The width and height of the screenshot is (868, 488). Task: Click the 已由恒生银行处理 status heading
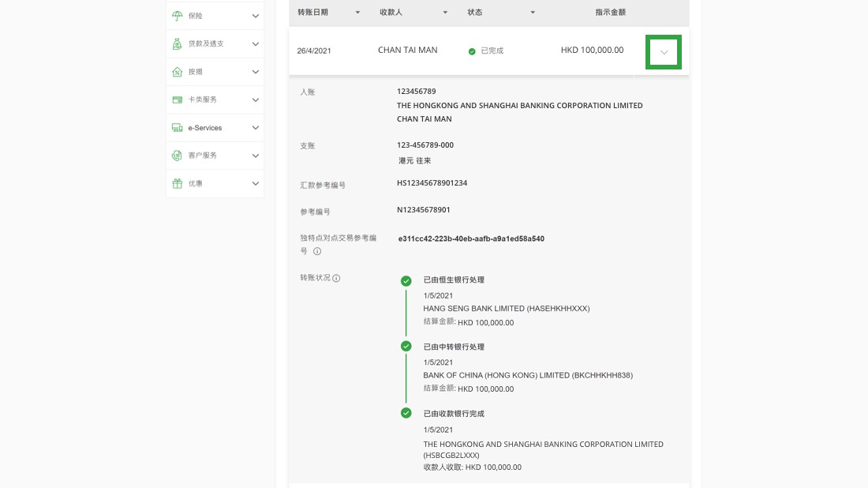(454, 280)
